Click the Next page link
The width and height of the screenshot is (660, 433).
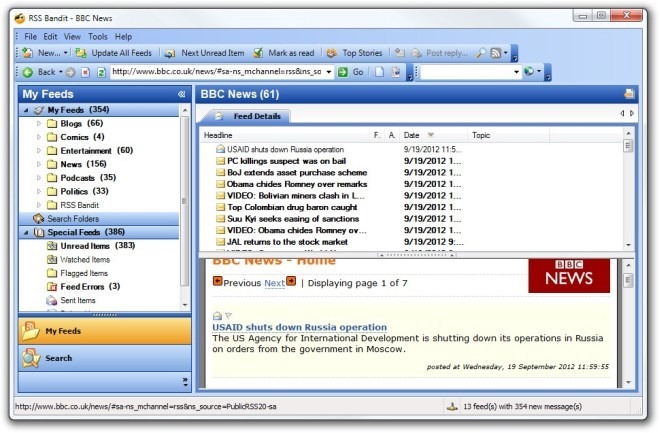[x=274, y=283]
